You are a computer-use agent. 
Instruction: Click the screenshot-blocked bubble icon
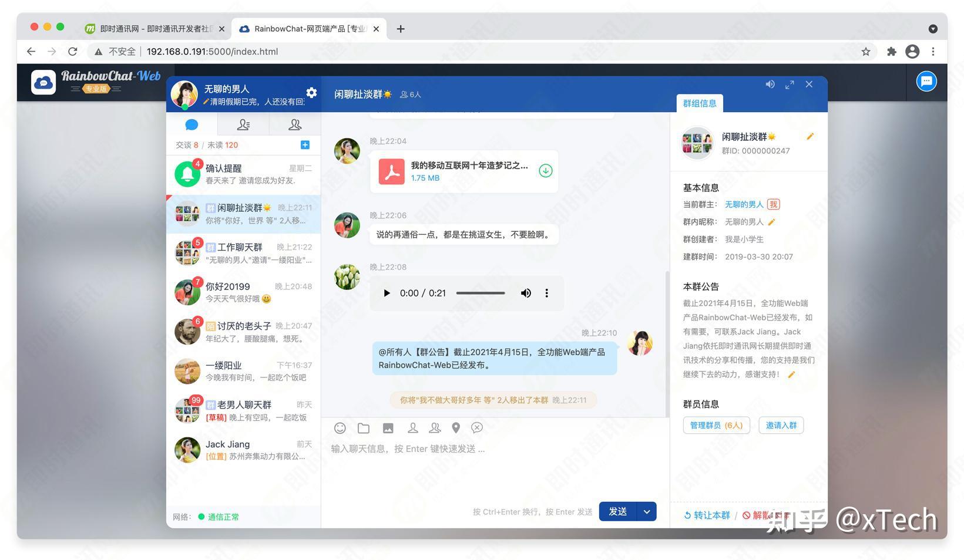477,428
